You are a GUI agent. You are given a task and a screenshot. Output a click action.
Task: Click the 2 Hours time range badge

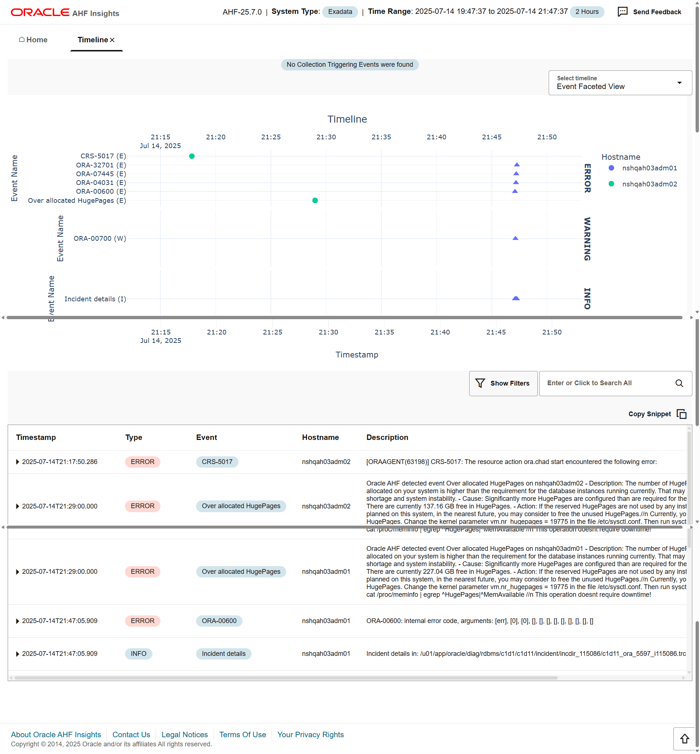[x=587, y=12]
